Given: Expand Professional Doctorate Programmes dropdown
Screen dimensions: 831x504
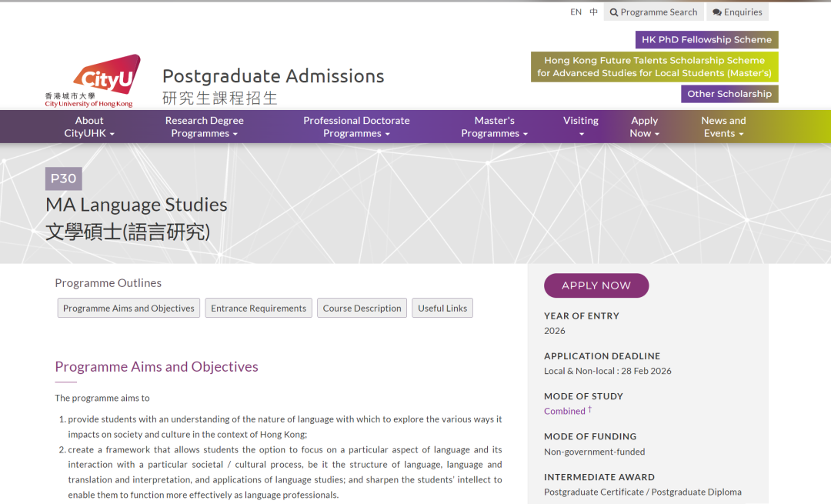Looking at the screenshot, I should point(356,127).
